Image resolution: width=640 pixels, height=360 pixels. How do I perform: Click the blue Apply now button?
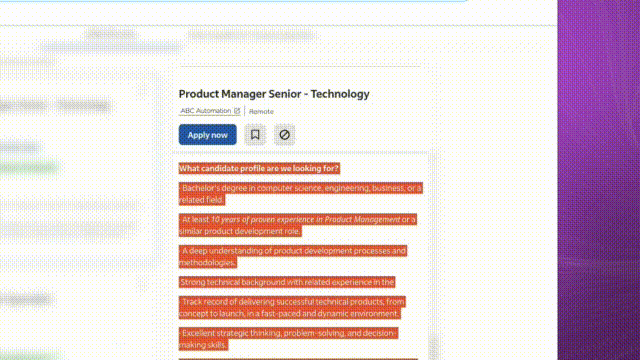[x=207, y=135]
